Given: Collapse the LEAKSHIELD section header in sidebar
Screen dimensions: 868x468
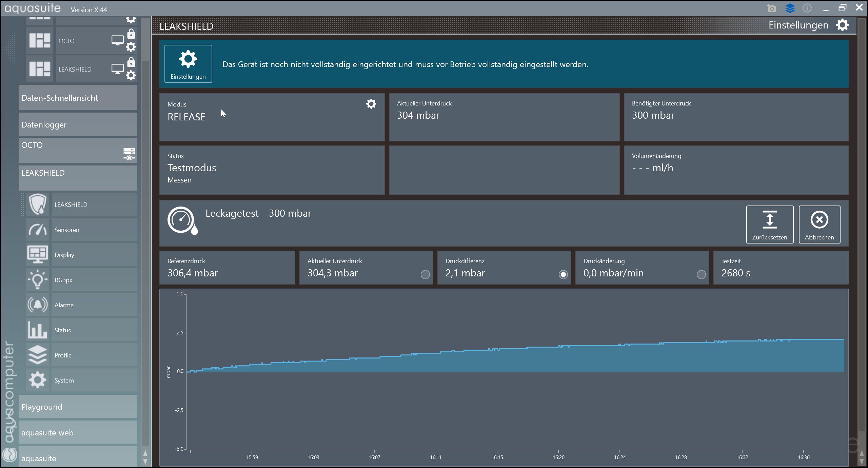Looking at the screenshot, I should coord(78,177).
